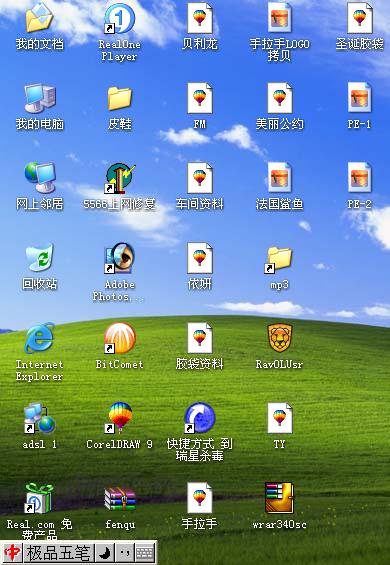Toggle the 中 Chinese/English mode button
390x565 pixels.
12,552
